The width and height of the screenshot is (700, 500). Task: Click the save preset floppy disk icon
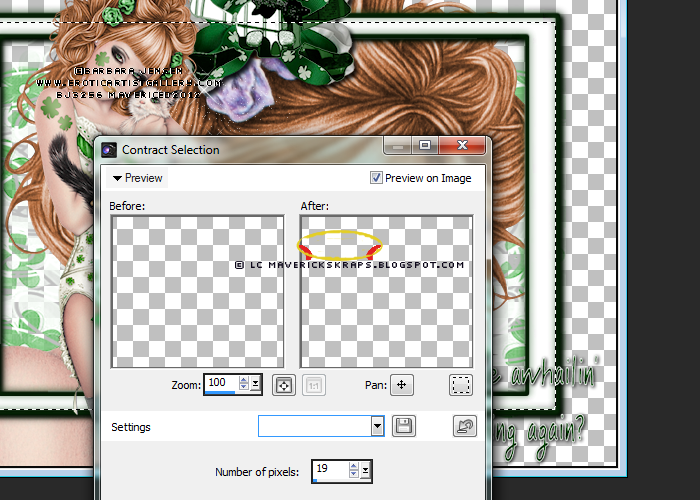(404, 426)
